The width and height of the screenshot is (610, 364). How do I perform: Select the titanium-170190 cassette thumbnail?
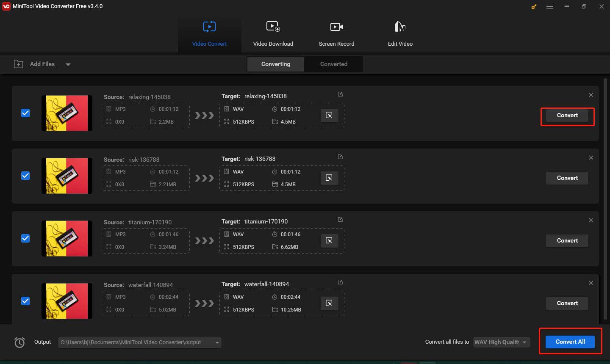tap(67, 238)
